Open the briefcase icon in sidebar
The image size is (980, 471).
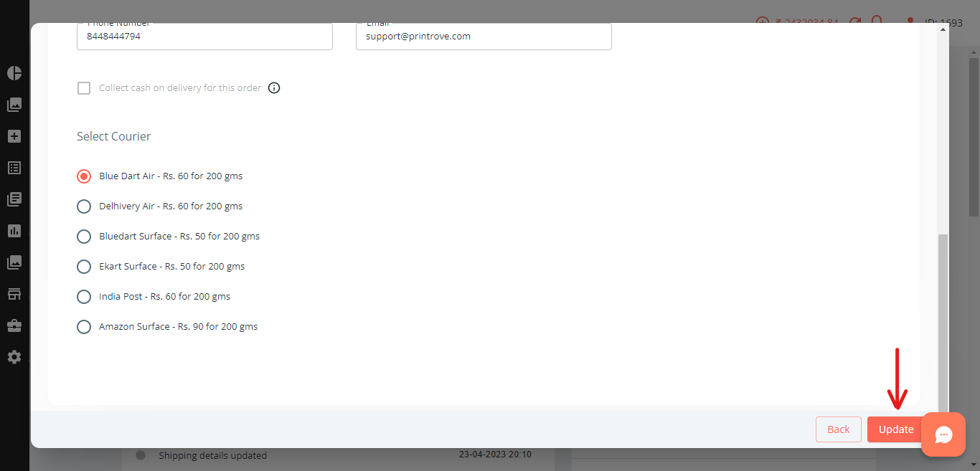coord(14,325)
